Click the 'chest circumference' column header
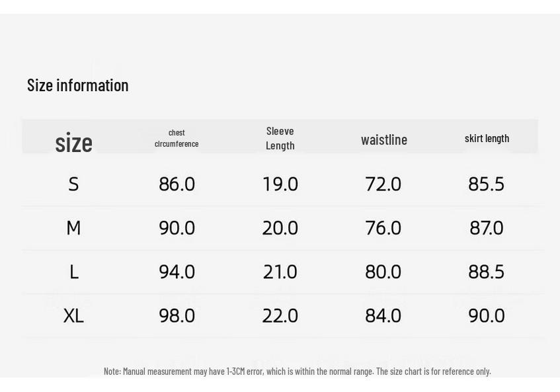 177,138
